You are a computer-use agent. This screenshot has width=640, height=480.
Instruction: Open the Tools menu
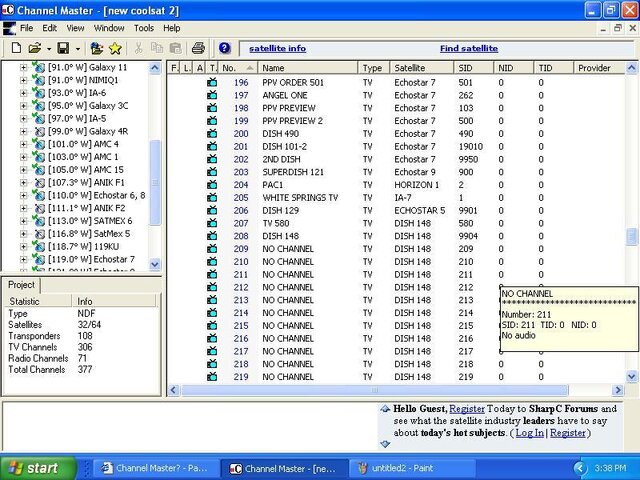(144, 28)
